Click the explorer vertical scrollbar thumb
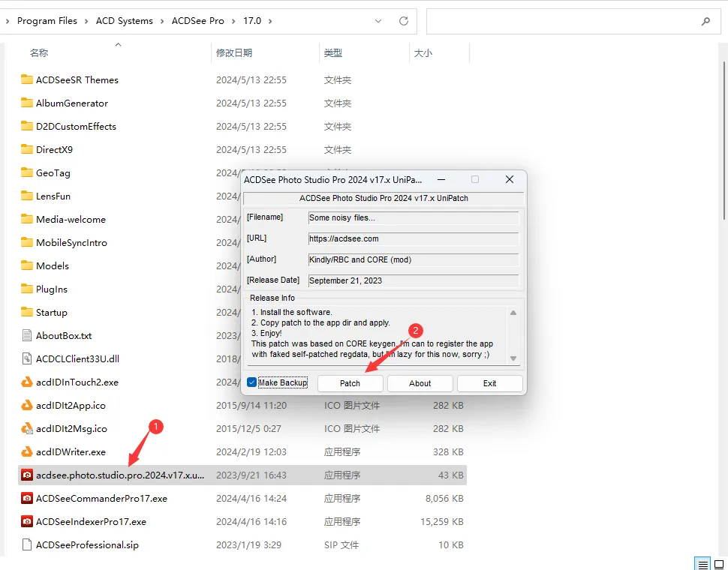 coord(725,139)
